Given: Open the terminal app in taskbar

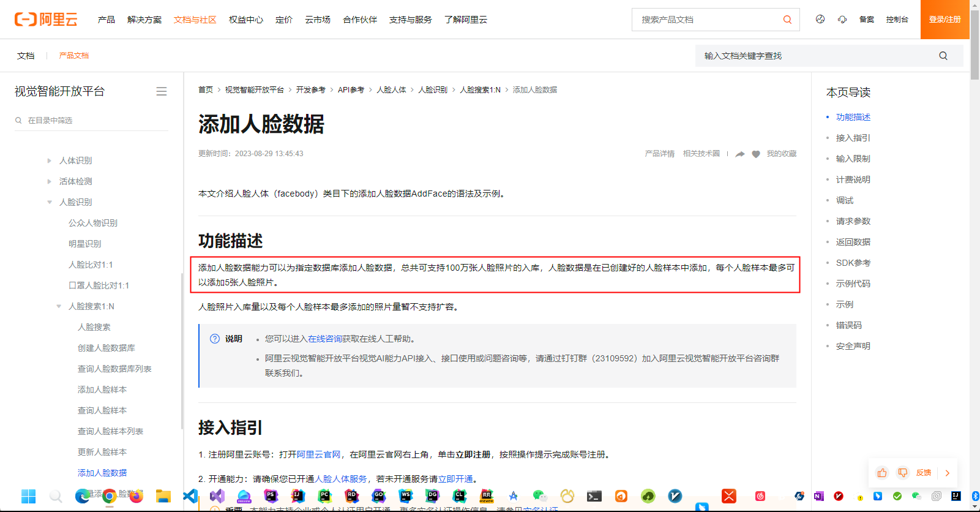Looking at the screenshot, I should coord(594,496).
